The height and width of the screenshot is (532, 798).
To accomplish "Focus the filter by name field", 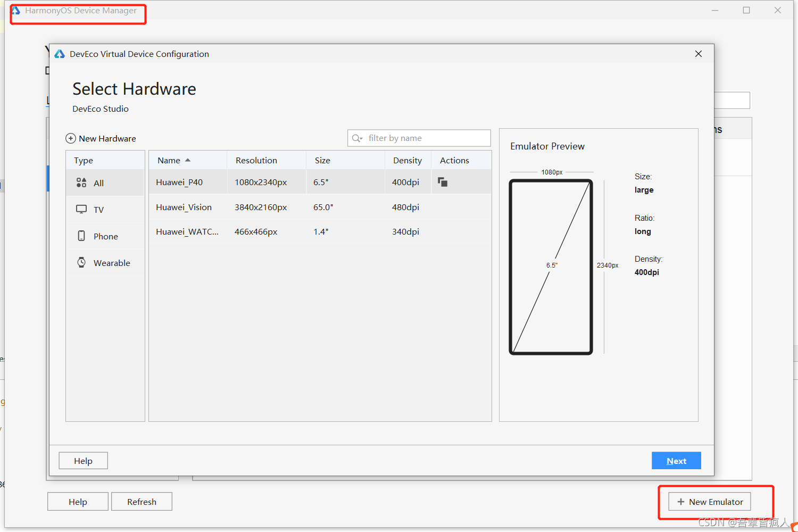I will coord(419,138).
